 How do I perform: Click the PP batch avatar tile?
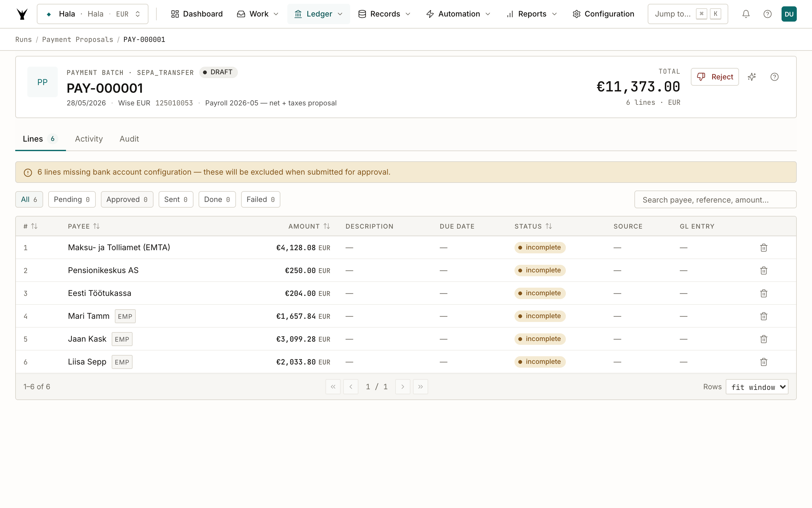point(42,82)
